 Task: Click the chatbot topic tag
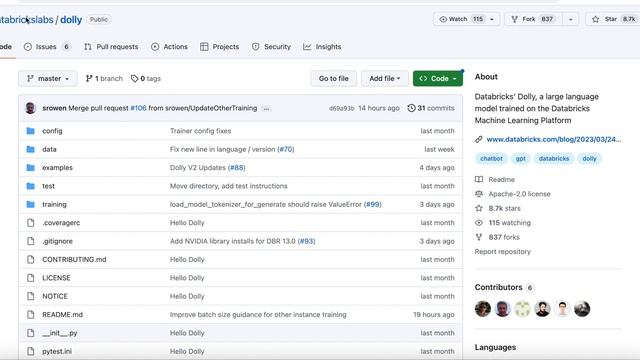pos(491,158)
